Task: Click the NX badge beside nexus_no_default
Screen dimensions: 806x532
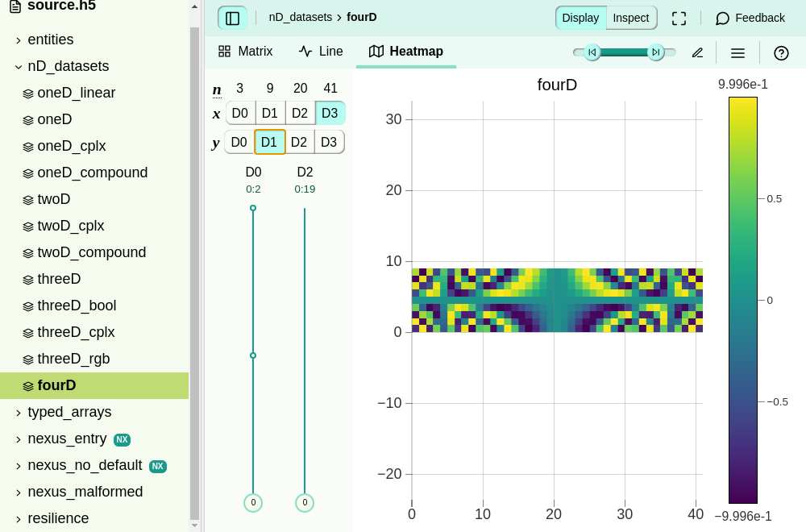Action: (x=158, y=467)
